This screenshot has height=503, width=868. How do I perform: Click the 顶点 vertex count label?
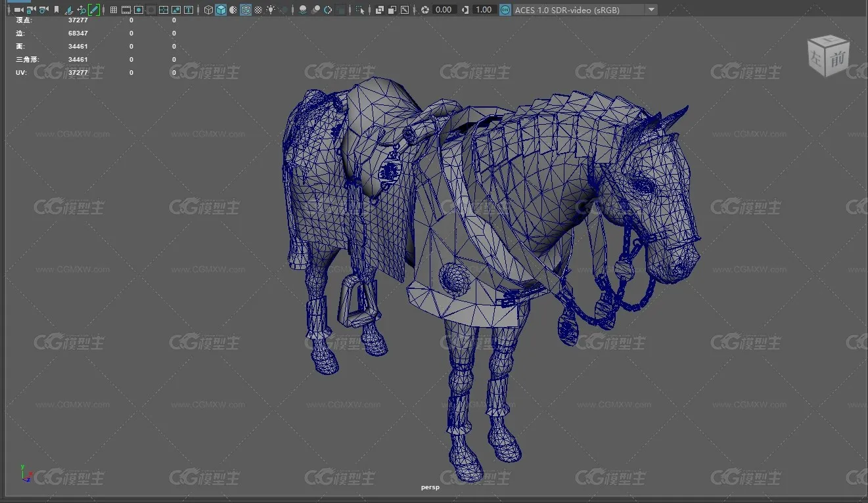[x=24, y=20]
